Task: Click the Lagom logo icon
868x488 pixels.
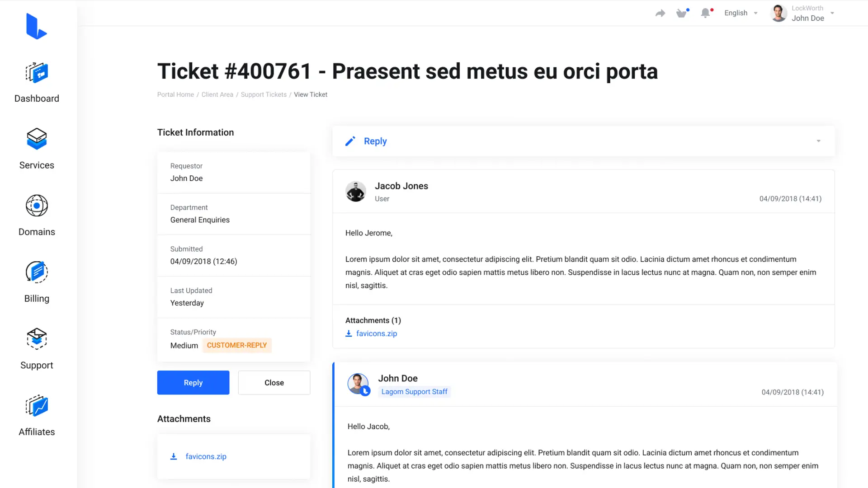Action: coord(36,26)
